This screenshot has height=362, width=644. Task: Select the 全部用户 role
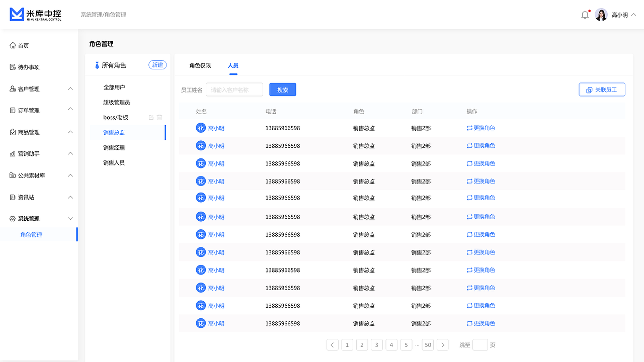click(x=114, y=87)
